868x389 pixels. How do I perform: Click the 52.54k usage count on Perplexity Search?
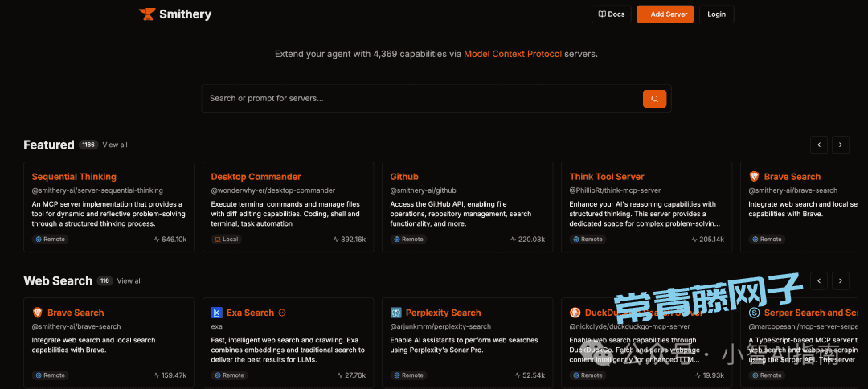[x=530, y=375]
